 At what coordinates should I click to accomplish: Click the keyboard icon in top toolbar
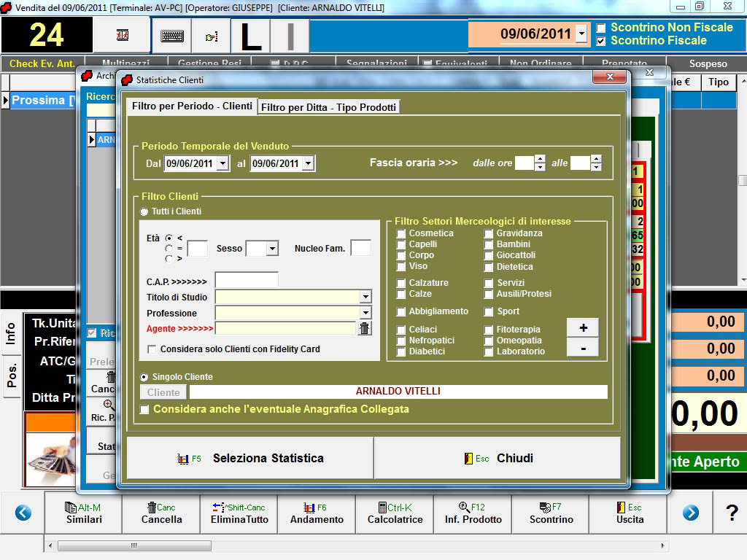[172, 36]
